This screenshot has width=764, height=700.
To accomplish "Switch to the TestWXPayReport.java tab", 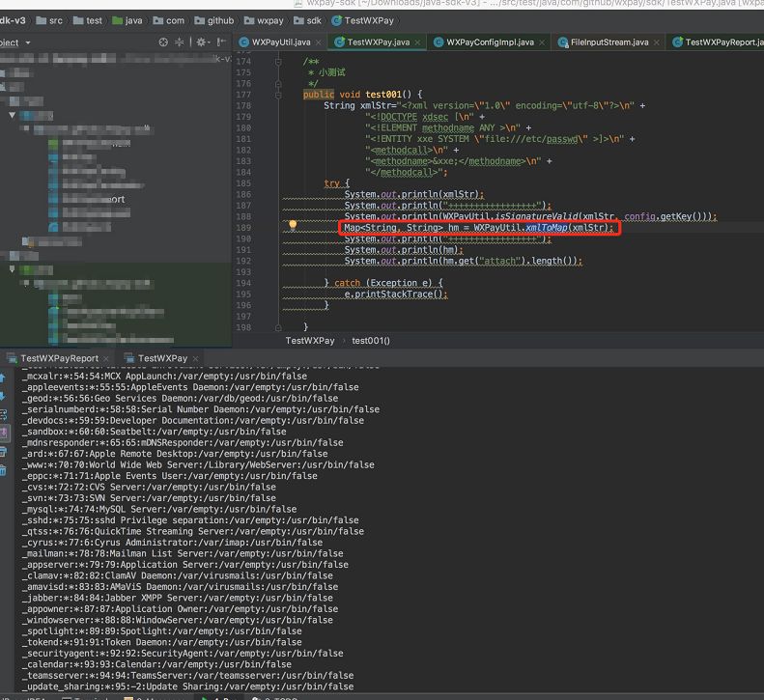I will pos(719,42).
